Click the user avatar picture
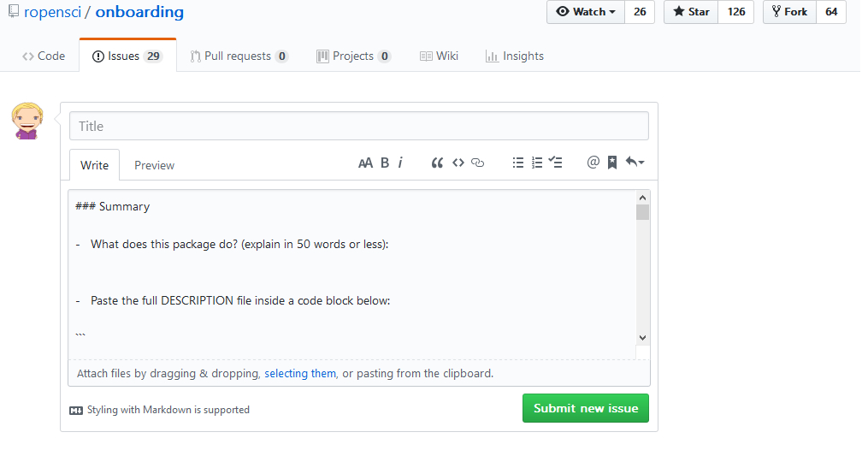The width and height of the screenshot is (868, 450). click(x=27, y=121)
